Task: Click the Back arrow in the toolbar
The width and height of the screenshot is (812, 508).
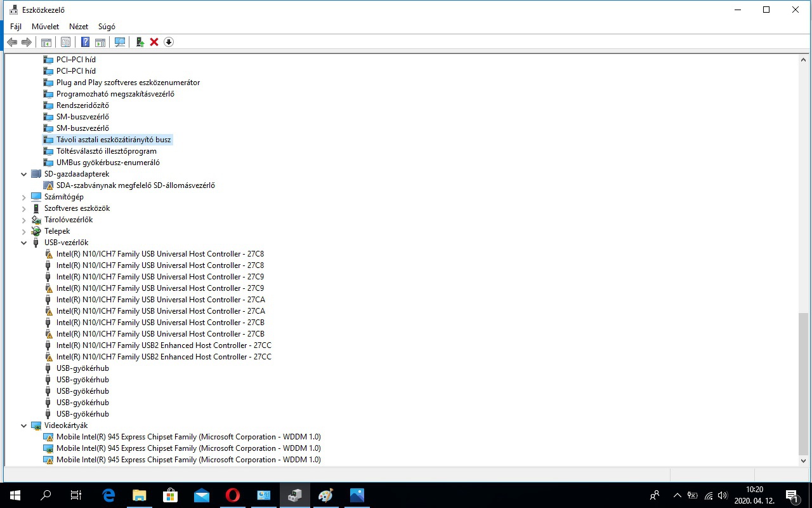Action: (x=12, y=42)
